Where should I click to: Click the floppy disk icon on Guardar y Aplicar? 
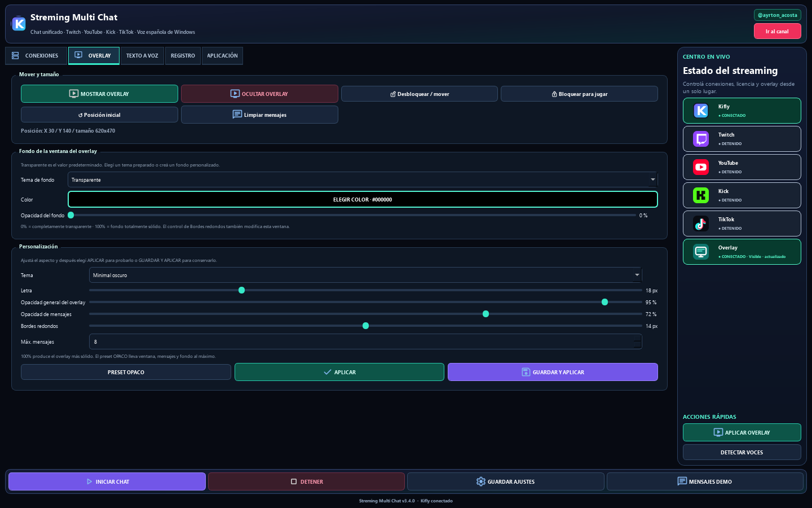pyautogui.click(x=526, y=372)
